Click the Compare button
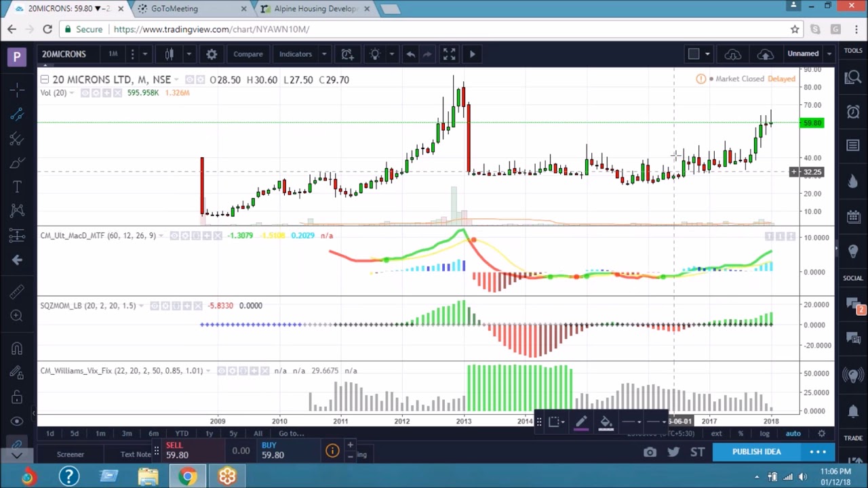The image size is (868, 488). pyautogui.click(x=248, y=54)
